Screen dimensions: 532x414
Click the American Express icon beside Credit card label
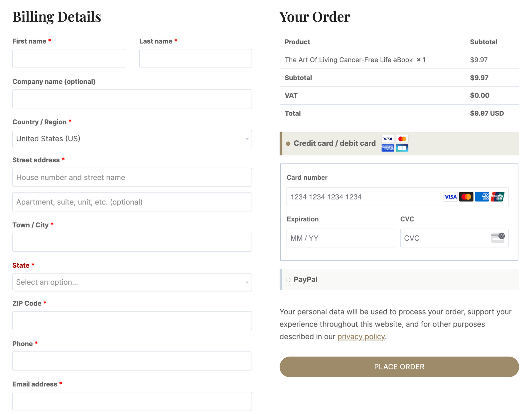pos(388,148)
